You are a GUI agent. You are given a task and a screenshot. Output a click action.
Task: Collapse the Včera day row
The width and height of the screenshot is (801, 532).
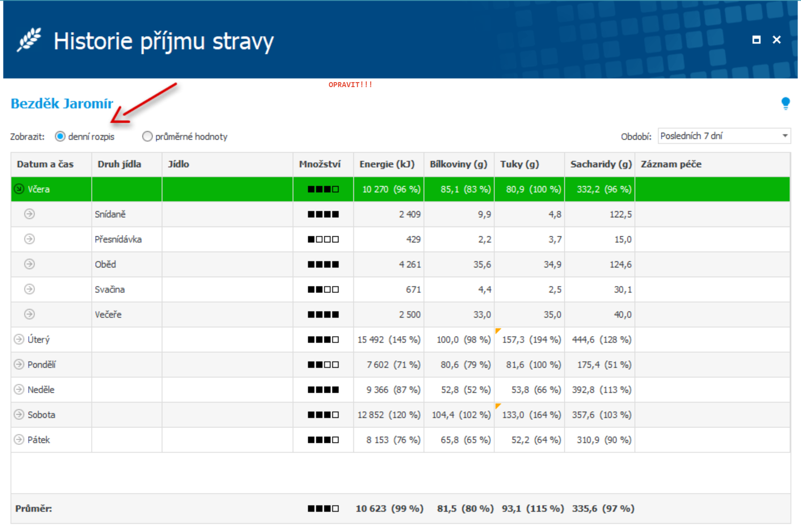(x=19, y=189)
